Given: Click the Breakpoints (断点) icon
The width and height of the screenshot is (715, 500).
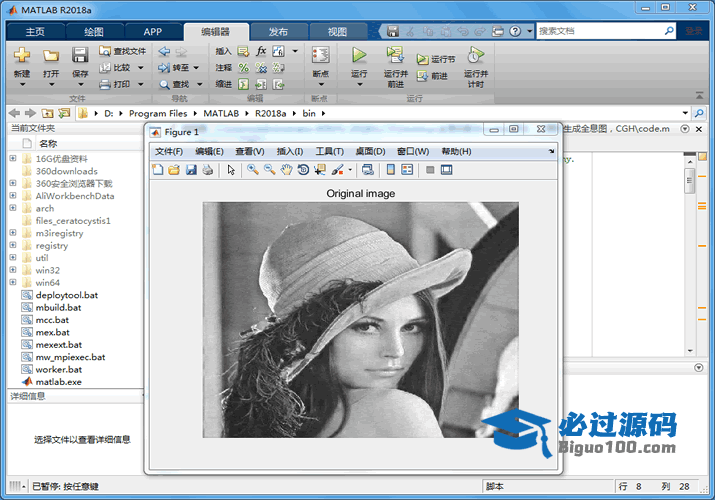Looking at the screenshot, I should pos(321,55).
